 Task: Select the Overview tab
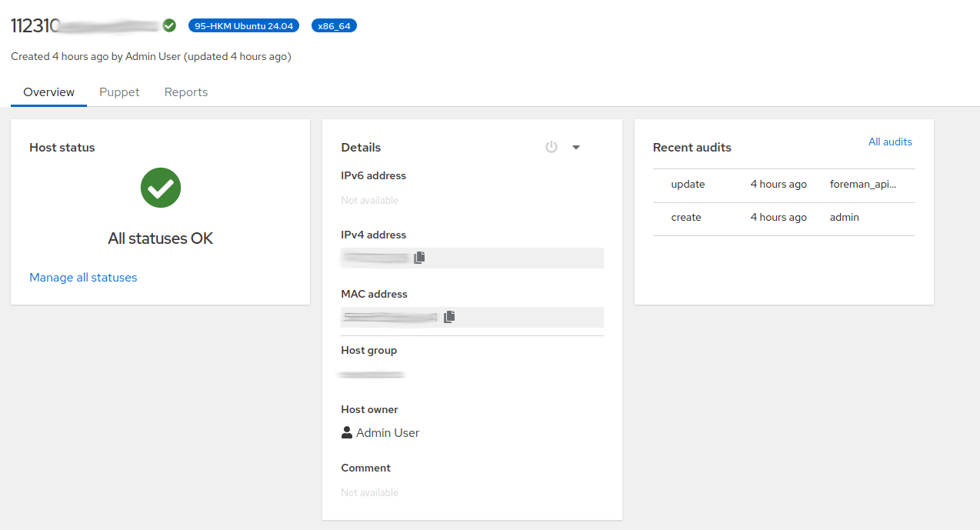click(48, 92)
